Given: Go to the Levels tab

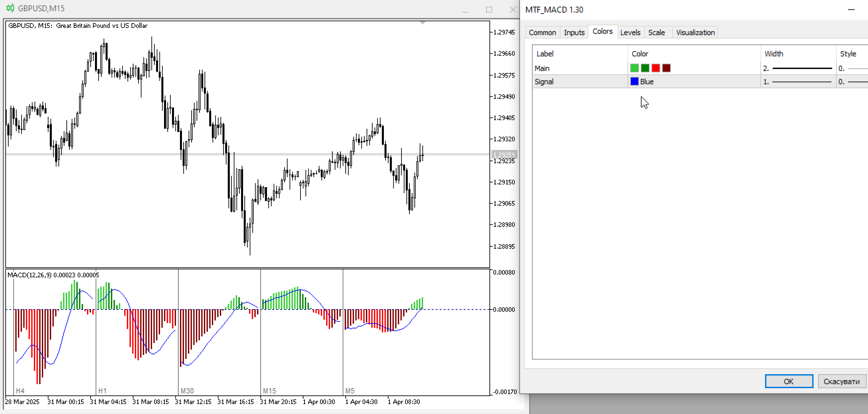Looking at the screenshot, I should (x=630, y=33).
